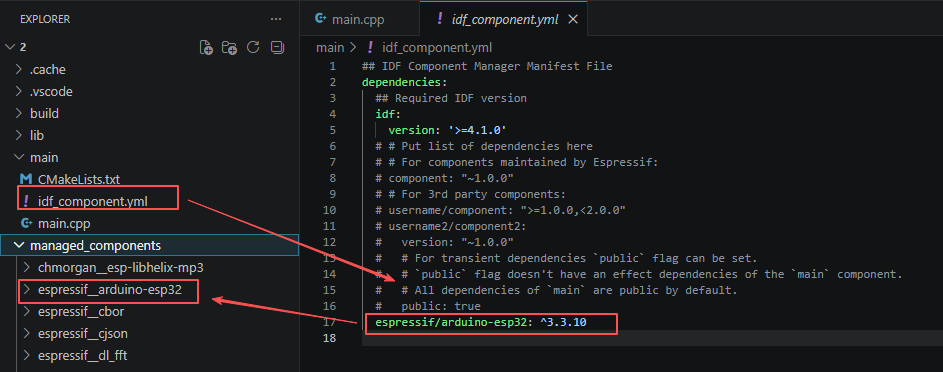Viewport: 943px width, 372px height.
Task: Click the idf_component.yml breadcrumb segment
Action: pos(437,47)
